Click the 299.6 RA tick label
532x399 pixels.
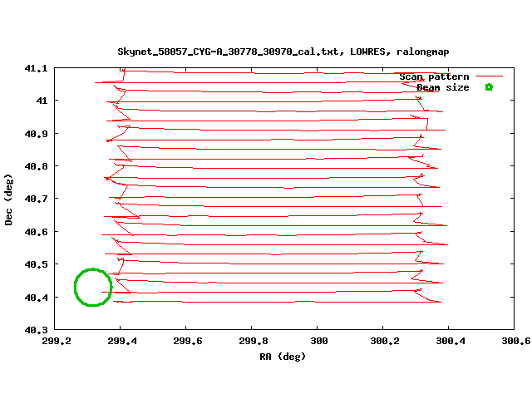(x=188, y=341)
